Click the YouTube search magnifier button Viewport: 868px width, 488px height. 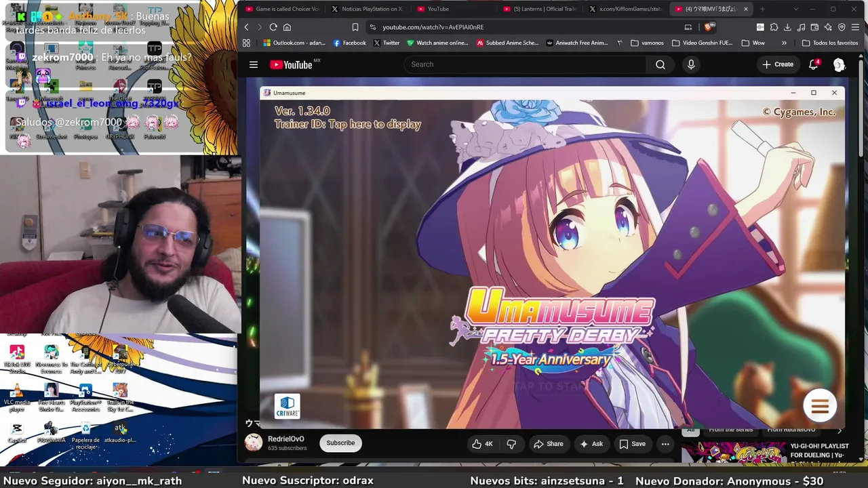660,64
